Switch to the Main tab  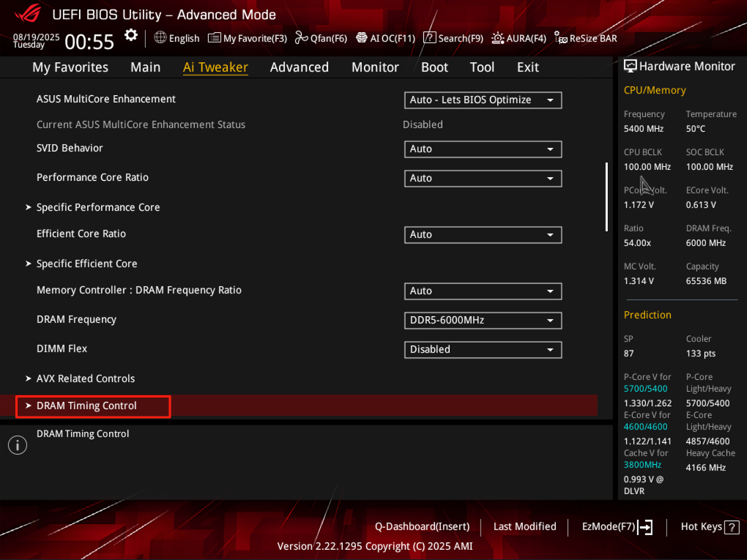pos(145,67)
